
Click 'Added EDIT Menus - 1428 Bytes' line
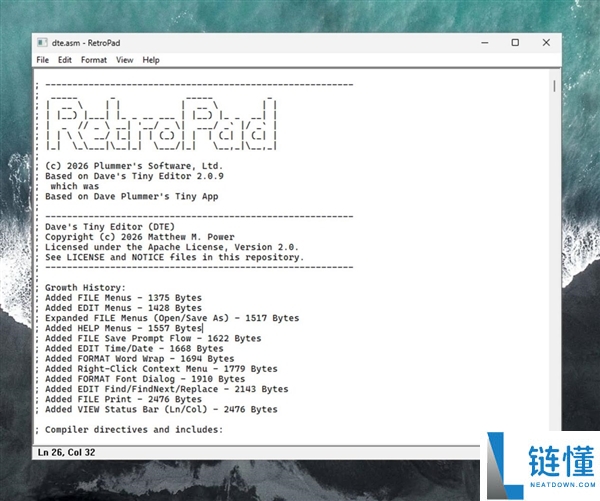pos(123,308)
